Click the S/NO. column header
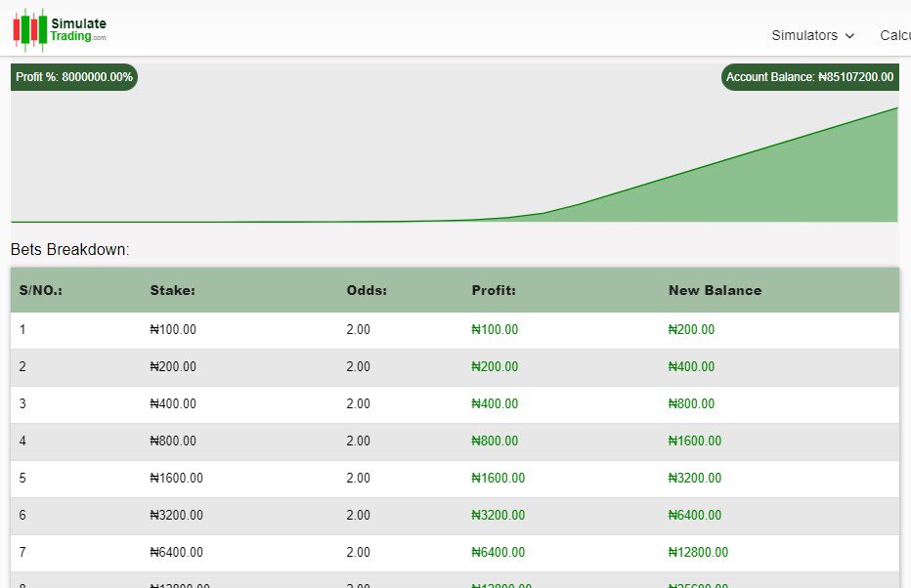The height and width of the screenshot is (588, 911). (x=41, y=290)
